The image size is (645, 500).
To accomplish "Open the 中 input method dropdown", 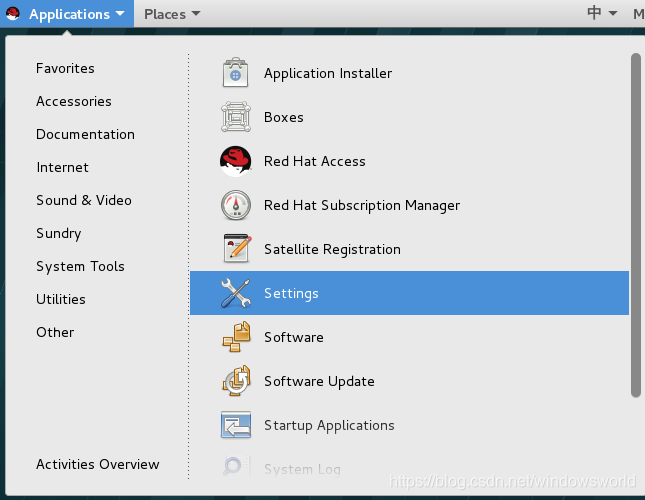I will tap(602, 13).
